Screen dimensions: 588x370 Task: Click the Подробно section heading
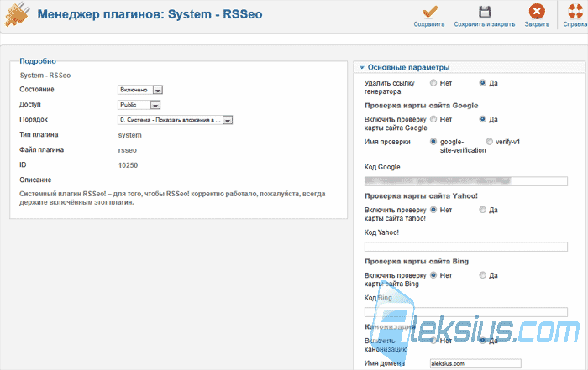(38, 61)
